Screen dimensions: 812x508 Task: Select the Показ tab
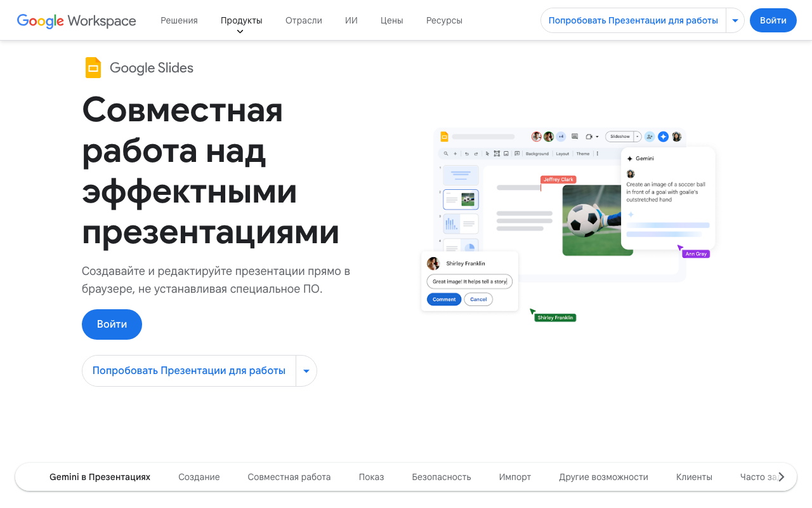[371, 477]
